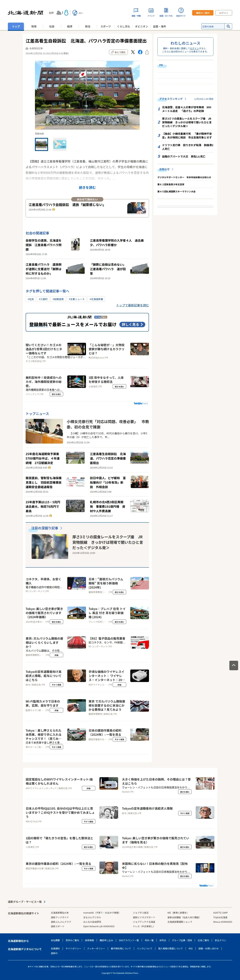Open ASATTE CAMP footer link
The width and height of the screenshot is (240, 980).
point(221,912)
